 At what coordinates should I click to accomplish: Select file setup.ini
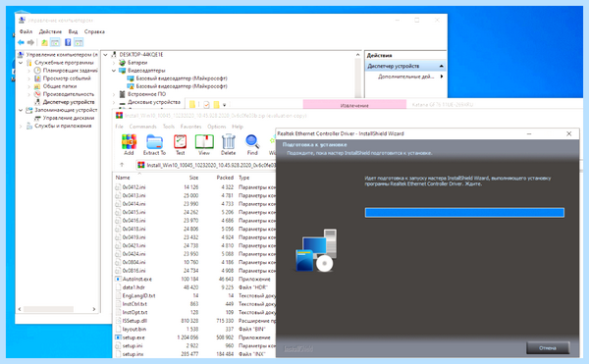click(133, 345)
